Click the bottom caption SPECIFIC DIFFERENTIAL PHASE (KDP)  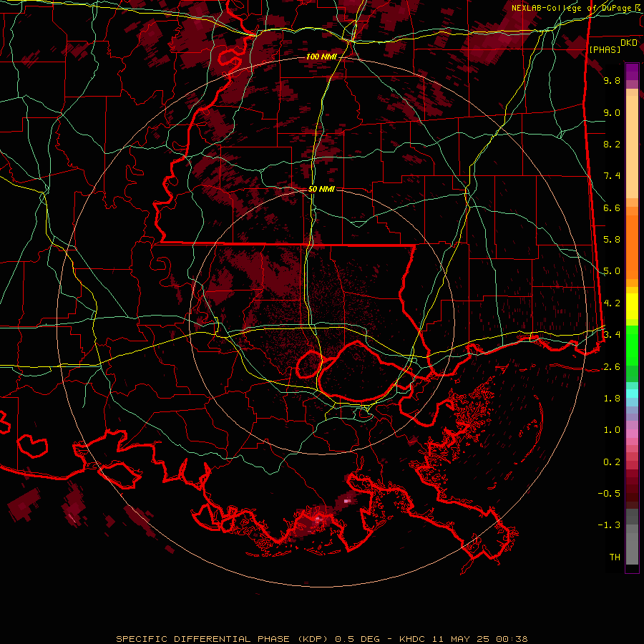[222, 639]
